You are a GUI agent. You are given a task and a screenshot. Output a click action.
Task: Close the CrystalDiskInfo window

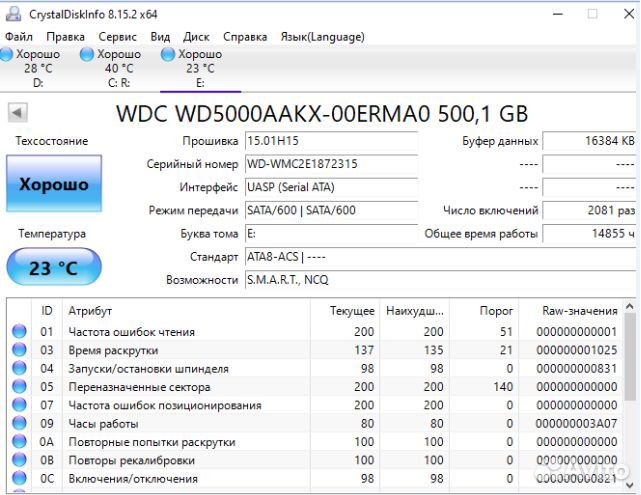629,14
